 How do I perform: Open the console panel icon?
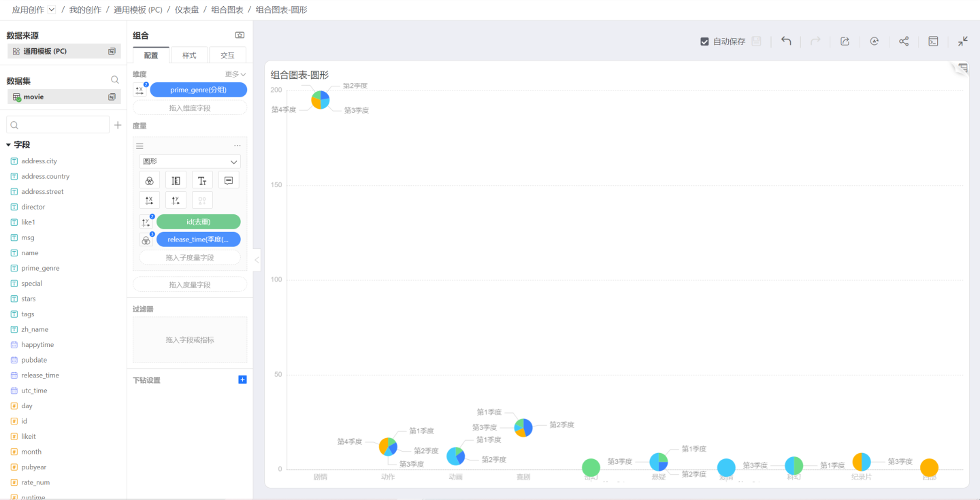934,41
